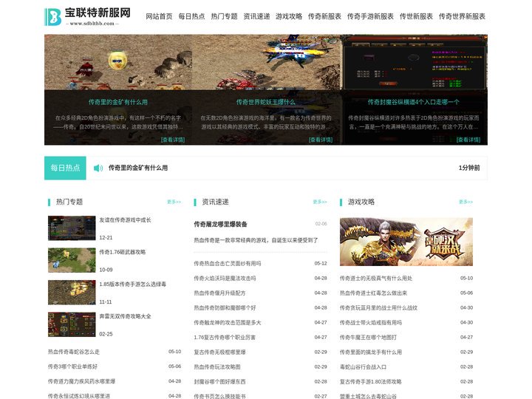Viewport: 532px width, 399px height.
Task: Open the link 热血传奇毒蛇谷怎么走
Action: [x=74, y=352]
